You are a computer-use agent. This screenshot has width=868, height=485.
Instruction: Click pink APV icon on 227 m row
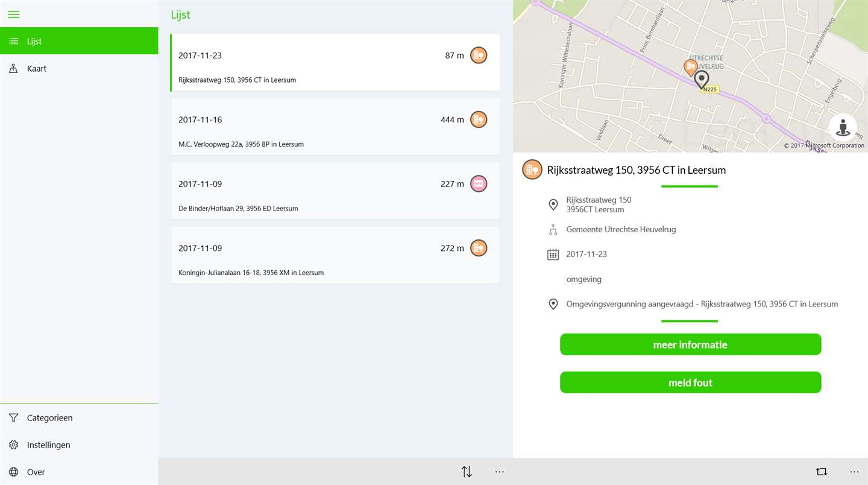[479, 183]
